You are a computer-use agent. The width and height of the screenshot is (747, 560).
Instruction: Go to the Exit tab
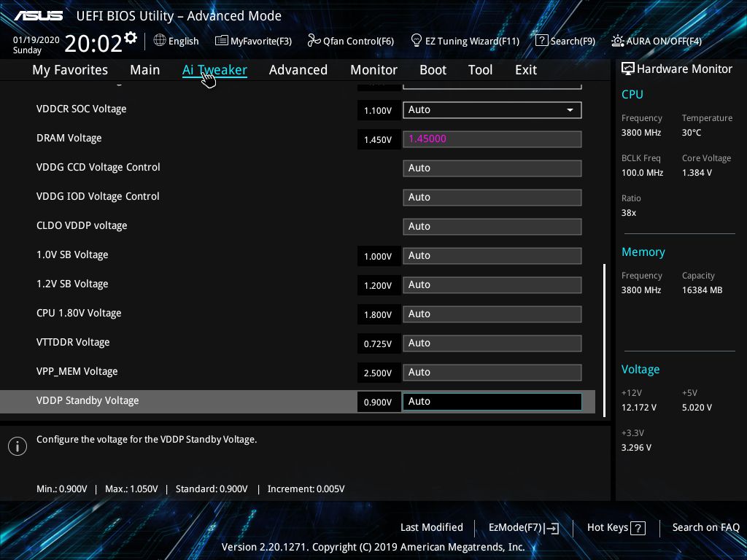click(x=526, y=70)
